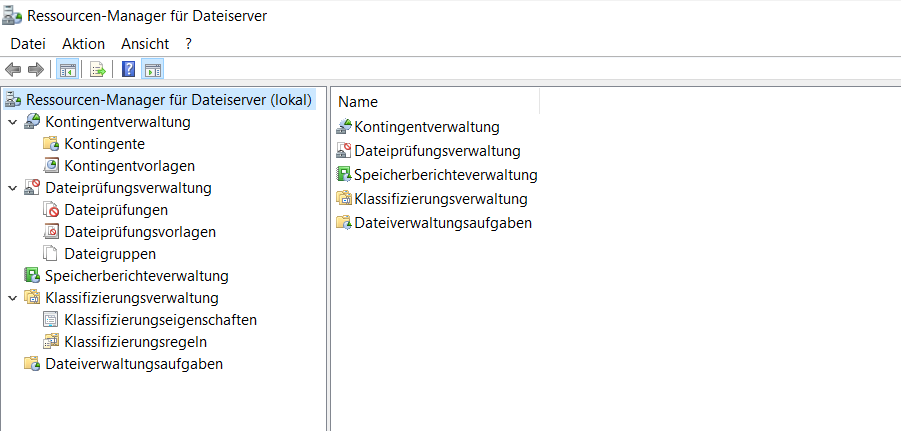This screenshot has width=901, height=431.
Task: Select Dateigruppen in the tree
Action: click(x=109, y=254)
